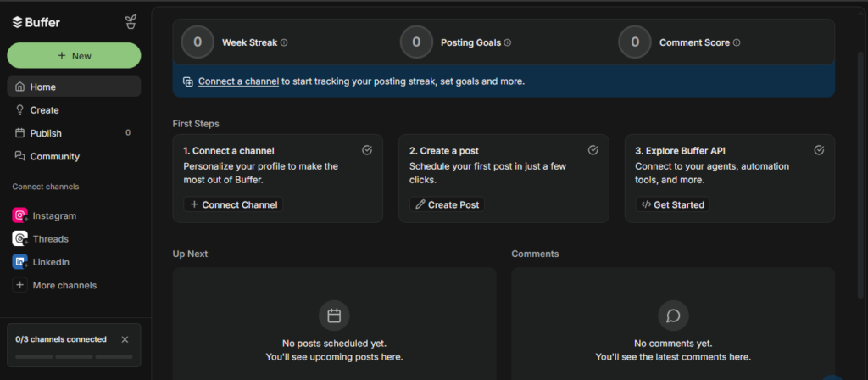Click the speech bubble icon in Comments
Viewport: 868px width, 380px height.
click(673, 316)
